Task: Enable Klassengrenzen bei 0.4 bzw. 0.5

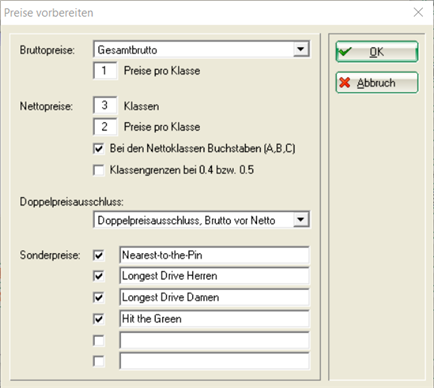Action: pos(99,170)
